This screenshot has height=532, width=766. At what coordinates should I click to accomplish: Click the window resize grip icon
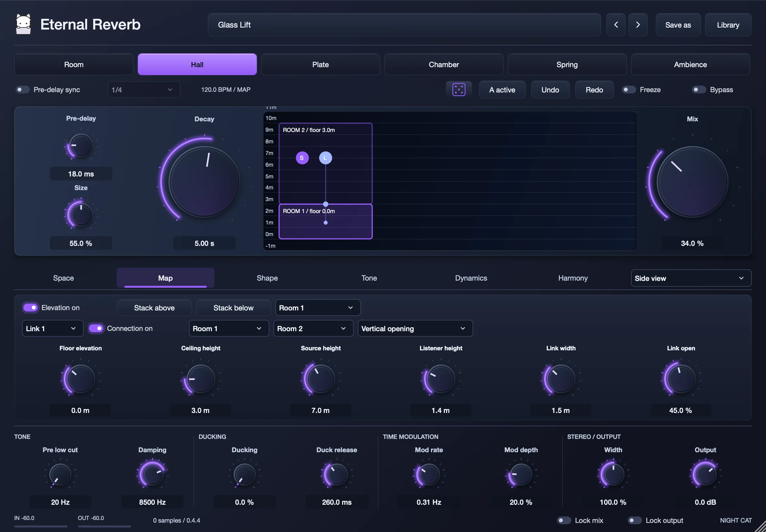pyautogui.click(x=760, y=526)
